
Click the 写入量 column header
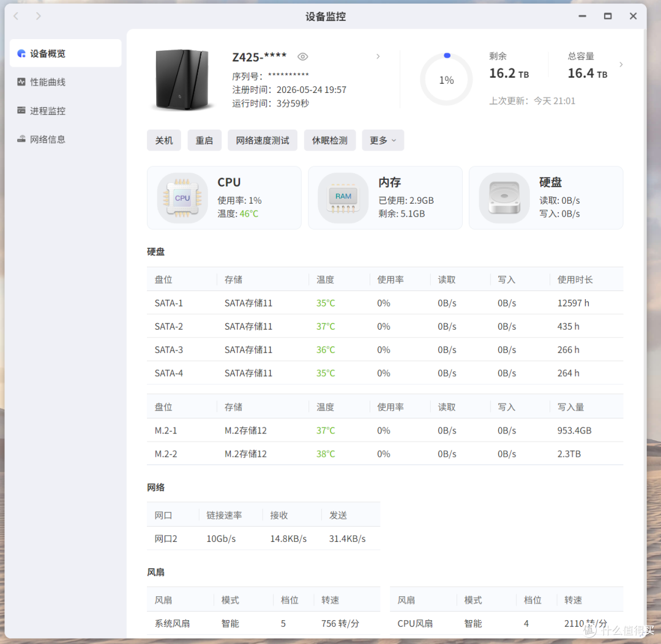[x=571, y=407]
